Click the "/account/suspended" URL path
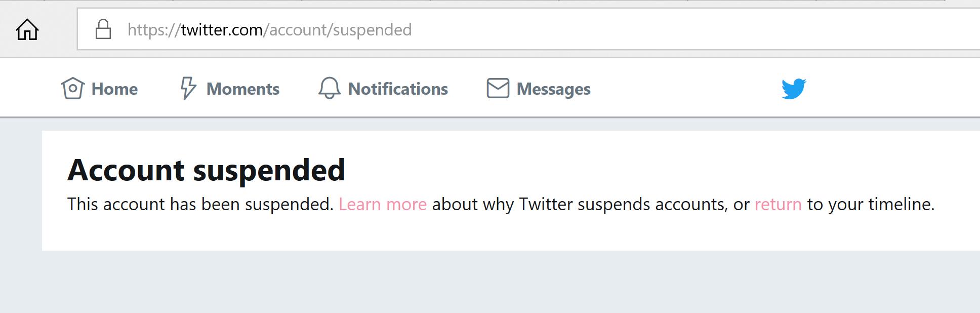Screen dimensions: 980x313 click(x=337, y=30)
